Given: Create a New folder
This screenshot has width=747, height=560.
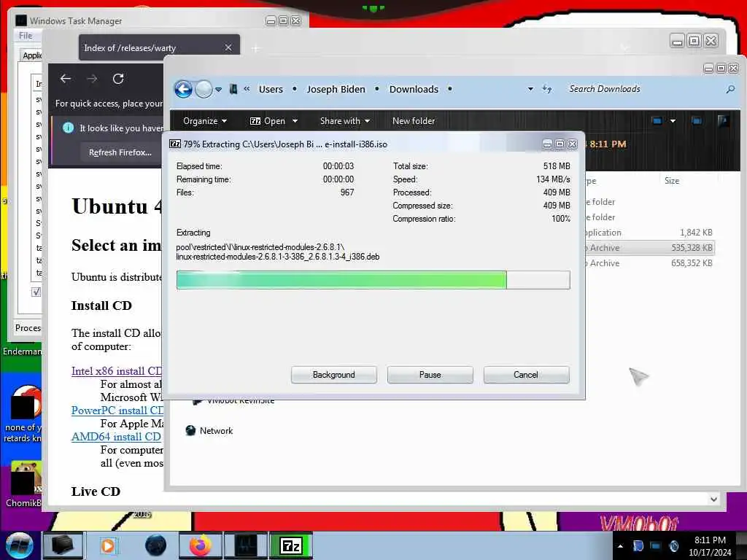Looking at the screenshot, I should point(414,121).
